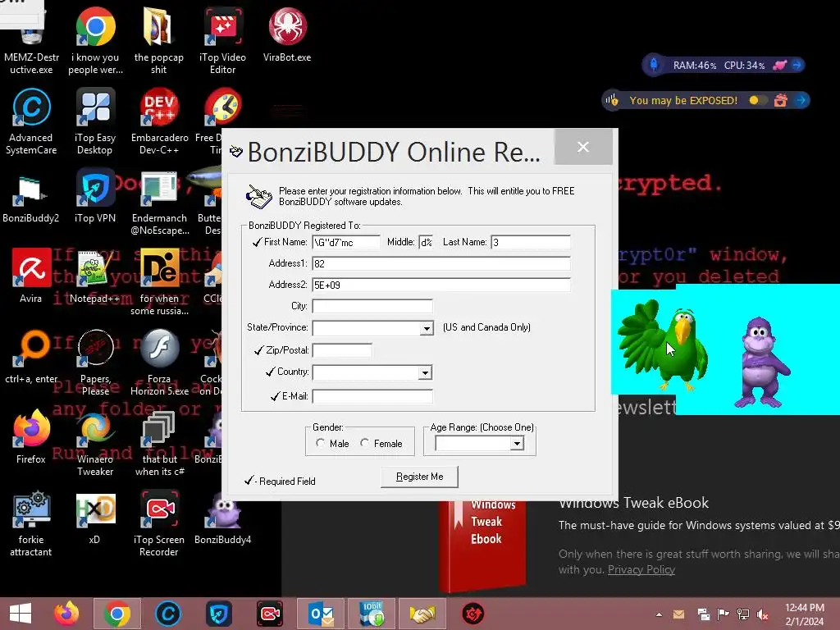Viewport: 840px width, 630px height.
Task: Open Firefox from the taskbar
Action: click(66, 614)
